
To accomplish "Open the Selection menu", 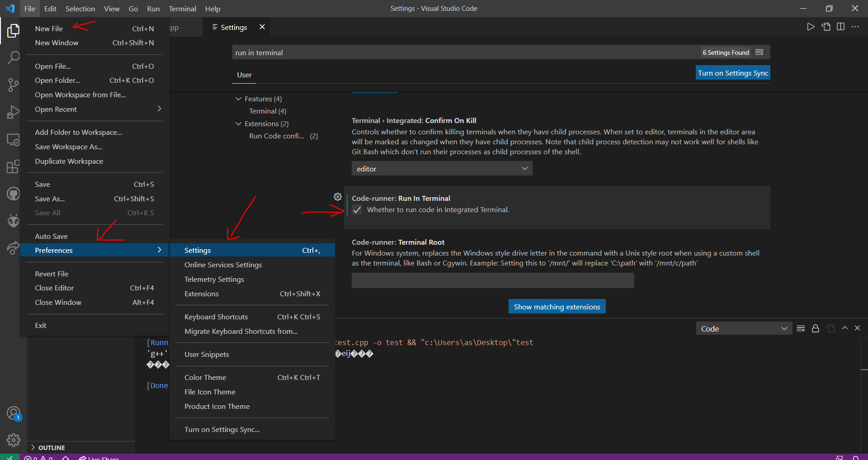I will [x=80, y=9].
